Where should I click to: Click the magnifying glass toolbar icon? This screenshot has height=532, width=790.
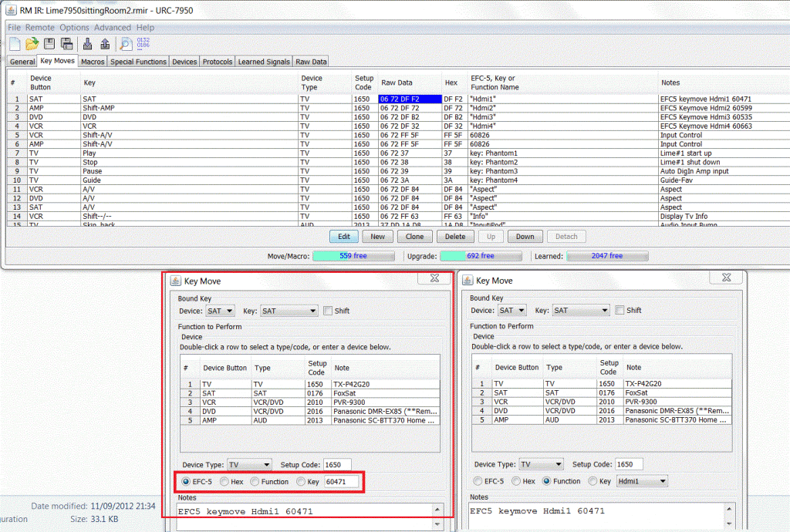(x=125, y=44)
